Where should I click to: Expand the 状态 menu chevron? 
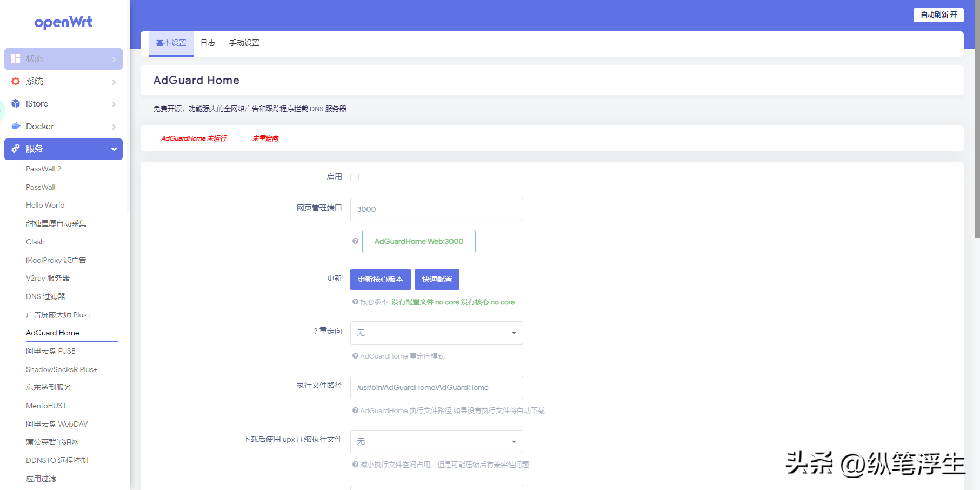pyautogui.click(x=114, y=59)
